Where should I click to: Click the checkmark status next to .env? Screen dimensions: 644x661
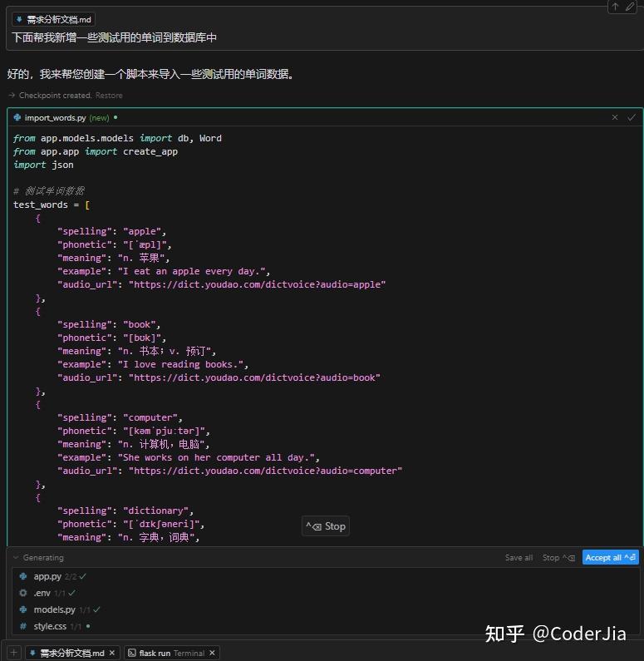coord(72,593)
